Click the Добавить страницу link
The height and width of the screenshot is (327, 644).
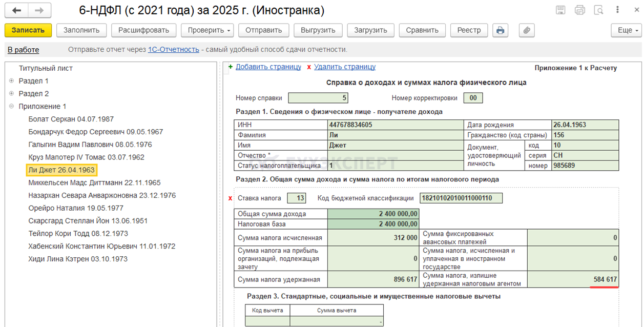268,67
